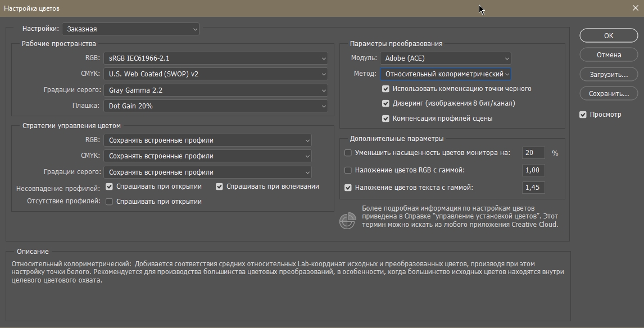Click the color wheel help icon
The width and height of the screenshot is (644, 328).
(347, 221)
